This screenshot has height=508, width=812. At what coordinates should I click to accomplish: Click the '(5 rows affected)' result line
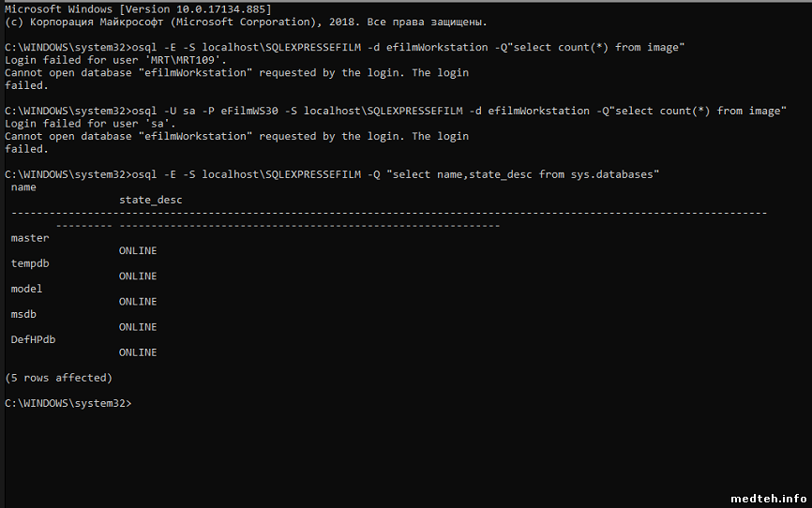point(58,378)
